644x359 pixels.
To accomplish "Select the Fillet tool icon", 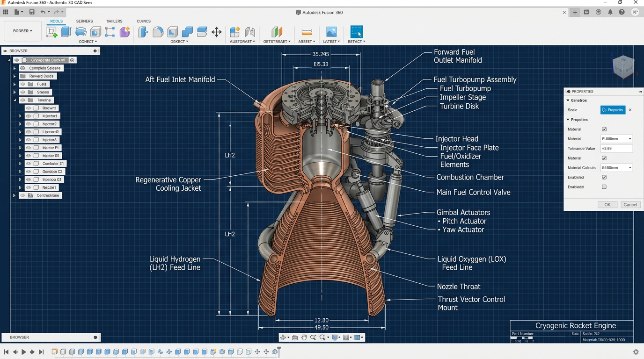I will coord(158,32).
